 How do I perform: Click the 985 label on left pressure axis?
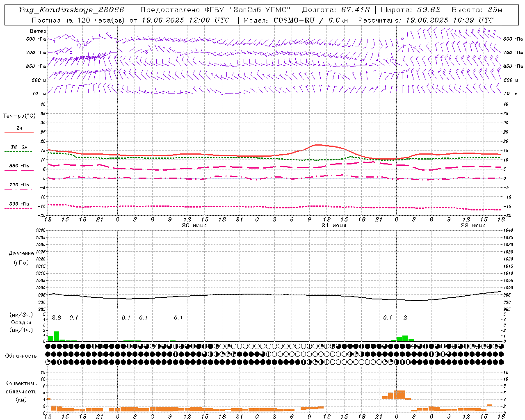pos(42,309)
